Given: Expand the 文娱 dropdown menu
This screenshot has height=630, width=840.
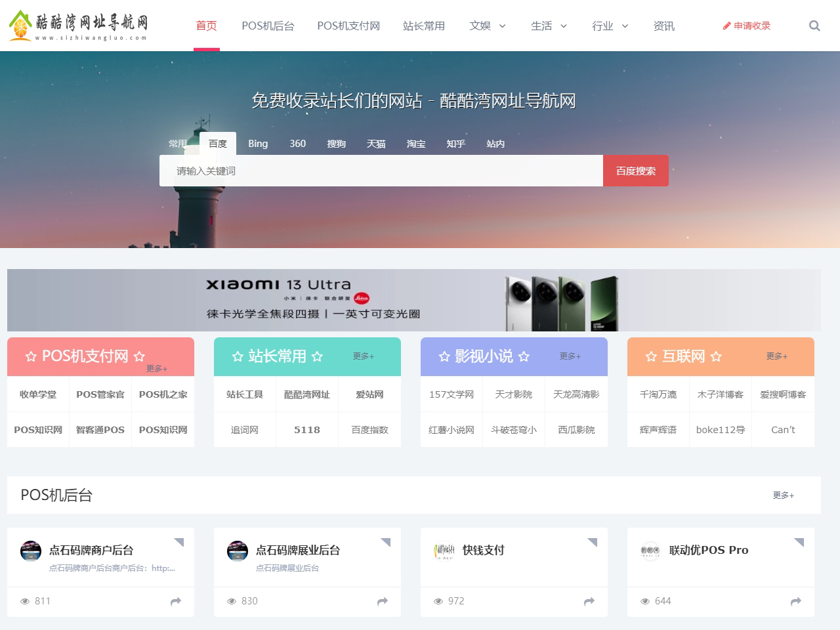Looking at the screenshot, I should click(487, 26).
